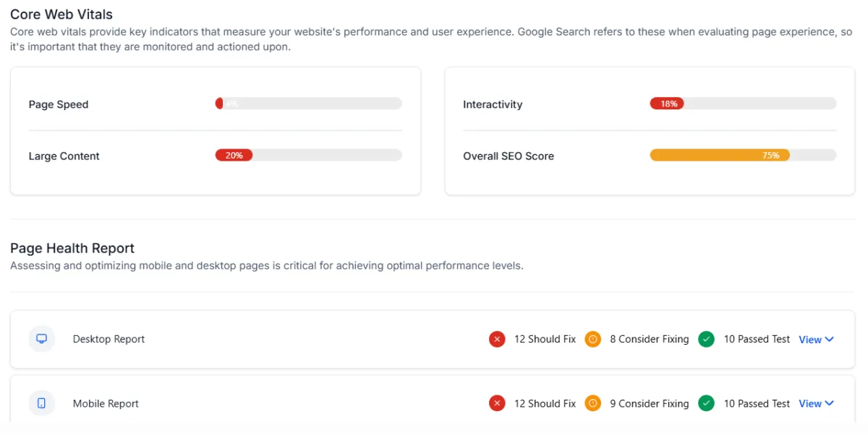Click the Overall SEO Score 75% bar
This screenshot has width=868, height=433.
pyautogui.click(x=743, y=155)
